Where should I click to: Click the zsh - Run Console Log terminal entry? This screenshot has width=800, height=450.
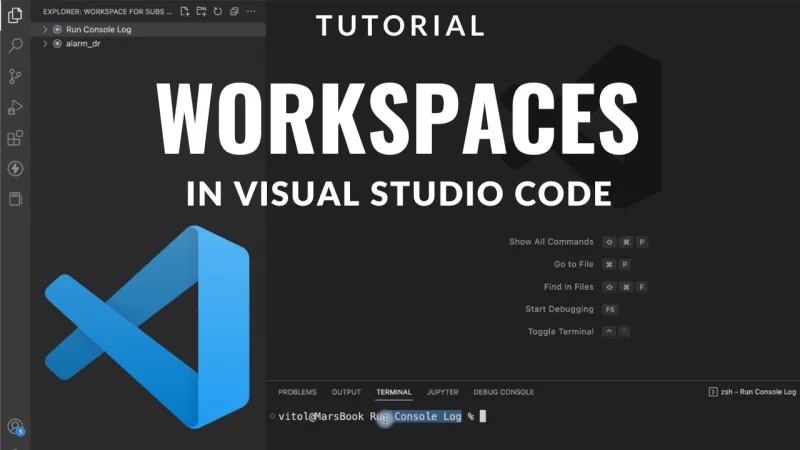click(752, 392)
